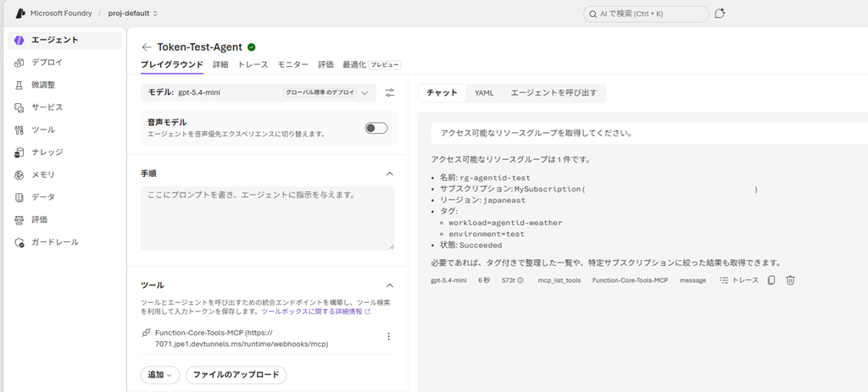Open model settings sliders icon
Image resolution: width=868 pixels, height=392 pixels.
[x=390, y=93]
